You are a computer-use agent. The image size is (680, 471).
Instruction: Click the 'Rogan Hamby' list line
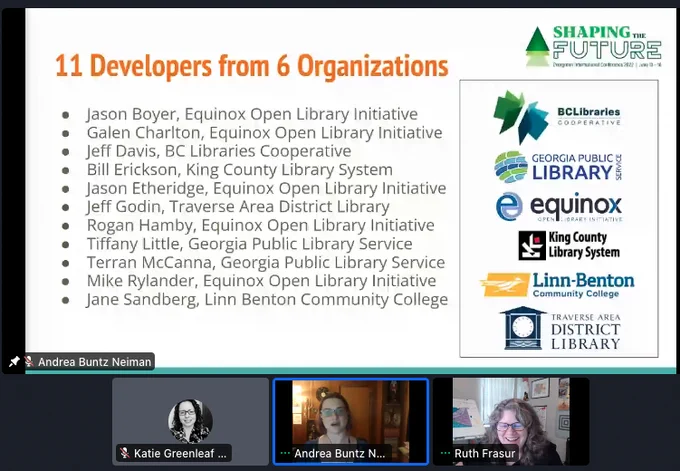pyautogui.click(x=261, y=226)
